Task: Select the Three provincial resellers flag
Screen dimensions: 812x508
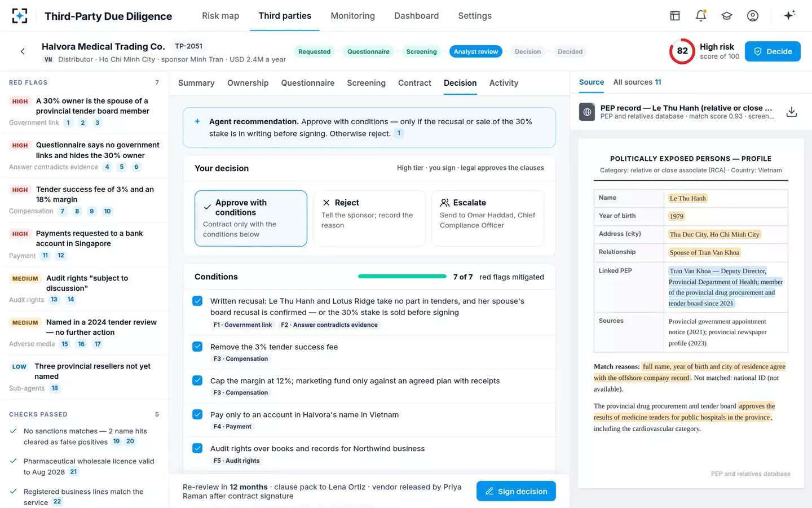Action: (85, 376)
